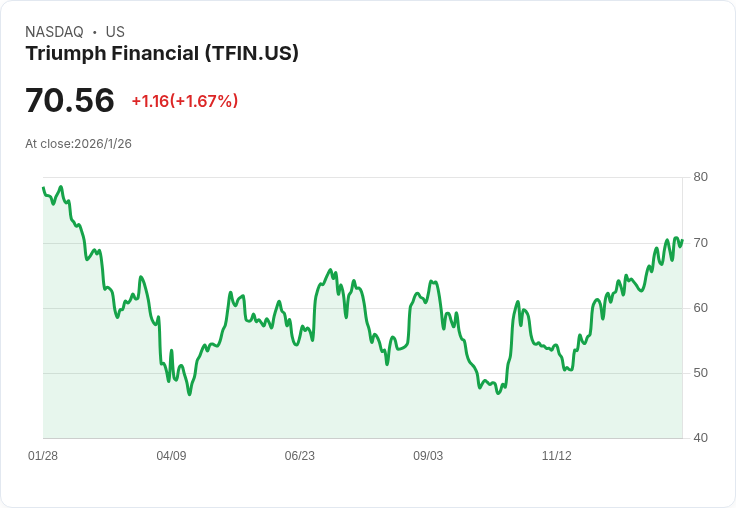Click the 70.56 current price

70,101
